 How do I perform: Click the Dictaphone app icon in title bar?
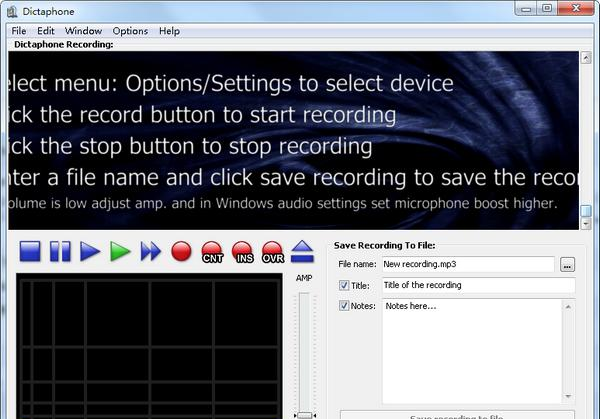pos(12,11)
